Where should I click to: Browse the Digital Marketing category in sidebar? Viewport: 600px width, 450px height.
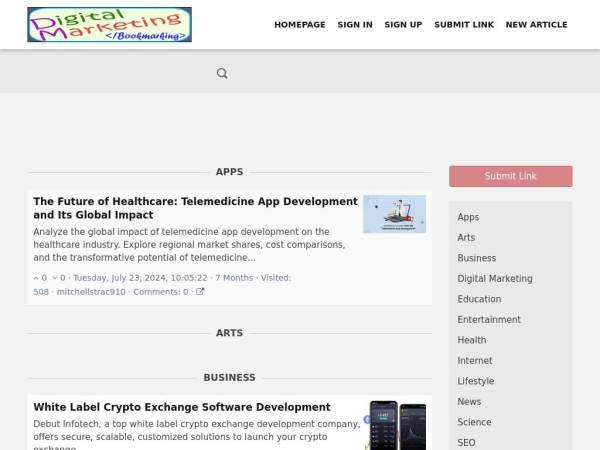coord(494,279)
